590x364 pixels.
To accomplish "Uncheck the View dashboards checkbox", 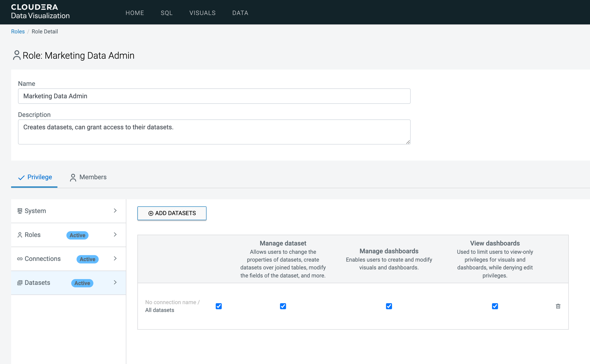I will pyautogui.click(x=495, y=306).
